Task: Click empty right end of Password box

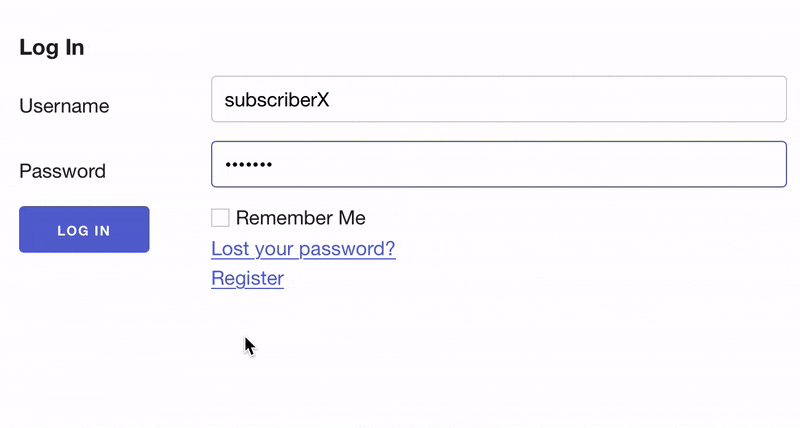Action: 740,164
